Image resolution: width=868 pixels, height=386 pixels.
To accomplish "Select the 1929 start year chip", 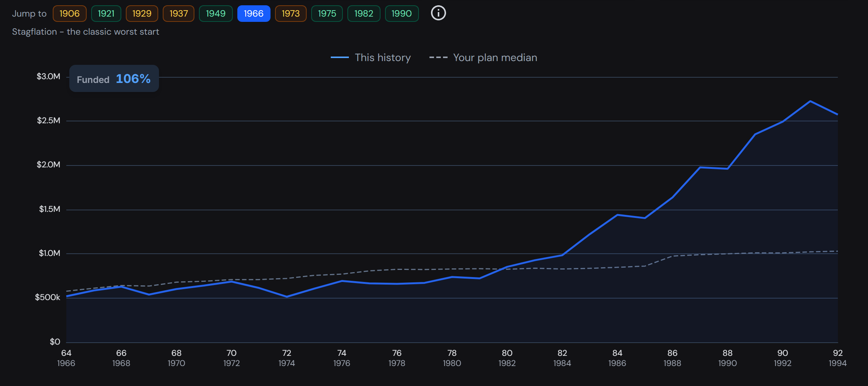I will 142,14.
